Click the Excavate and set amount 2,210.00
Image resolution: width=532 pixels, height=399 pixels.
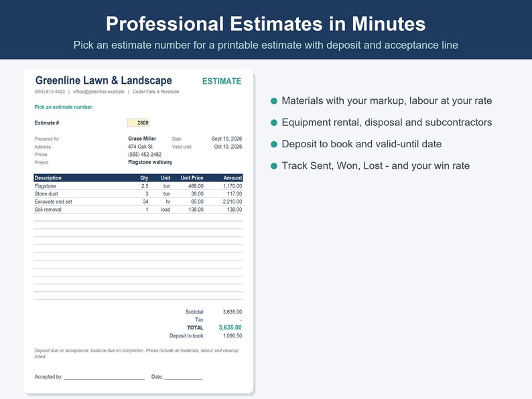point(232,202)
